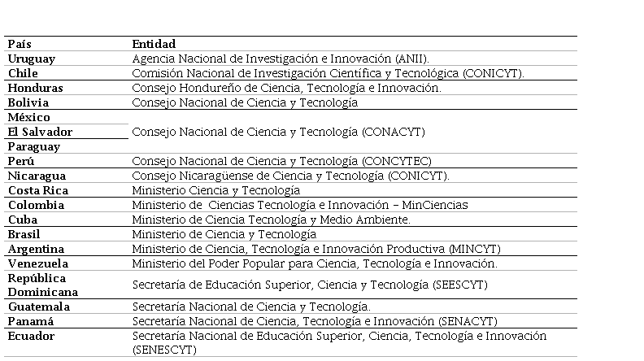644x361 pixels.
Task: Click the Perú row label
Action: click(x=21, y=161)
